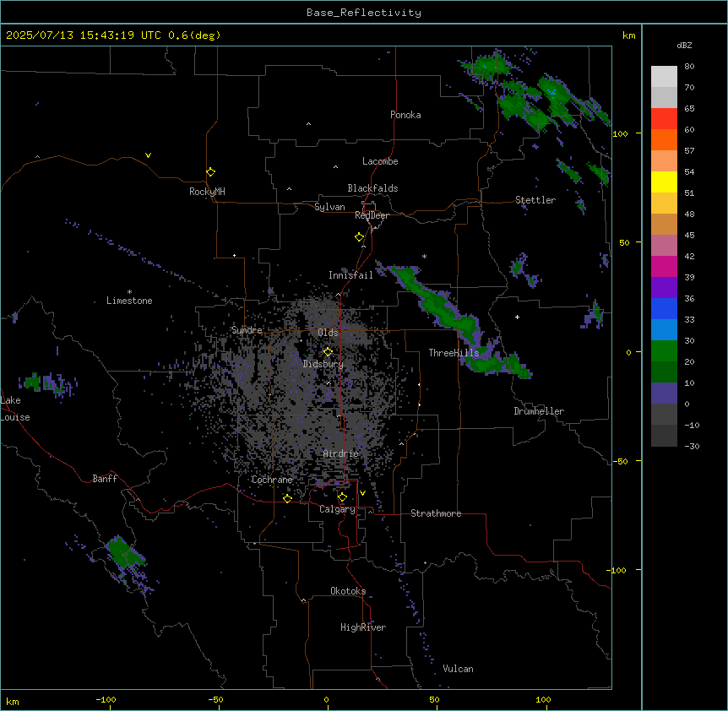
Task: Click the RockyMH label
Action: (x=207, y=192)
